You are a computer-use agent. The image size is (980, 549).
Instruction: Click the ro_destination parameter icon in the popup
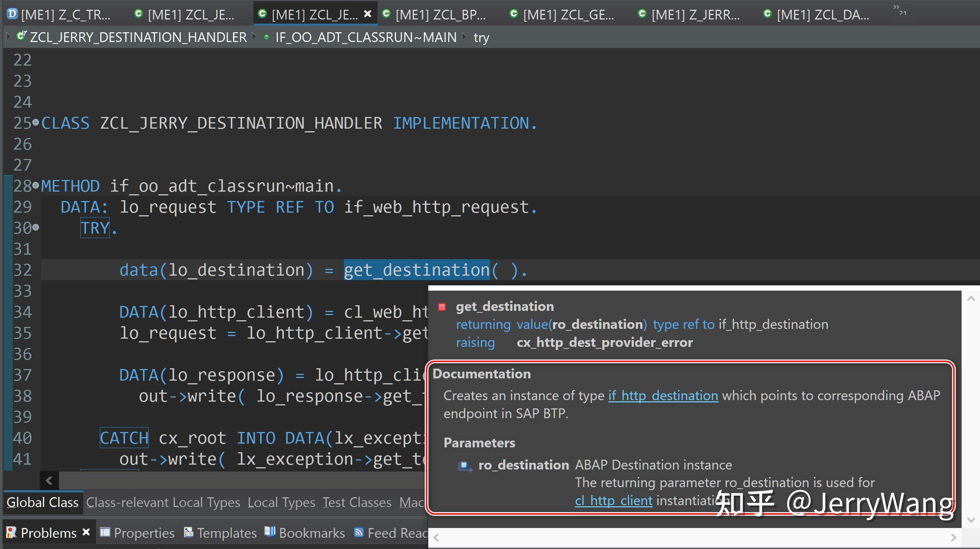tap(465, 466)
